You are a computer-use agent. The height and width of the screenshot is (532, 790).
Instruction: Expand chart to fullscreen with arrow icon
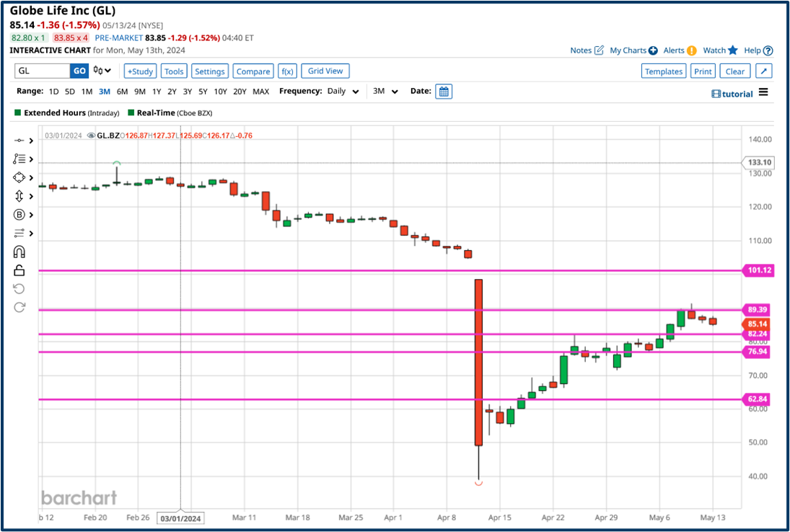click(764, 71)
